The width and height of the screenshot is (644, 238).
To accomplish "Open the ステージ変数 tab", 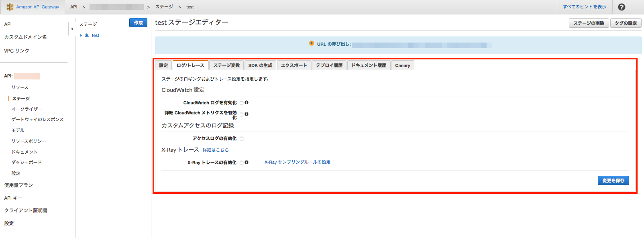I will (x=226, y=65).
